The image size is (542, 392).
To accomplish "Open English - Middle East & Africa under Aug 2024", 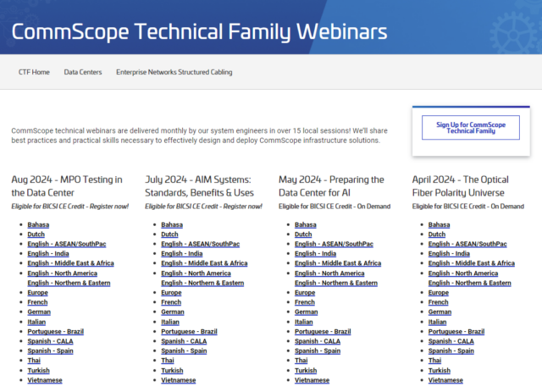I will pos(70,263).
